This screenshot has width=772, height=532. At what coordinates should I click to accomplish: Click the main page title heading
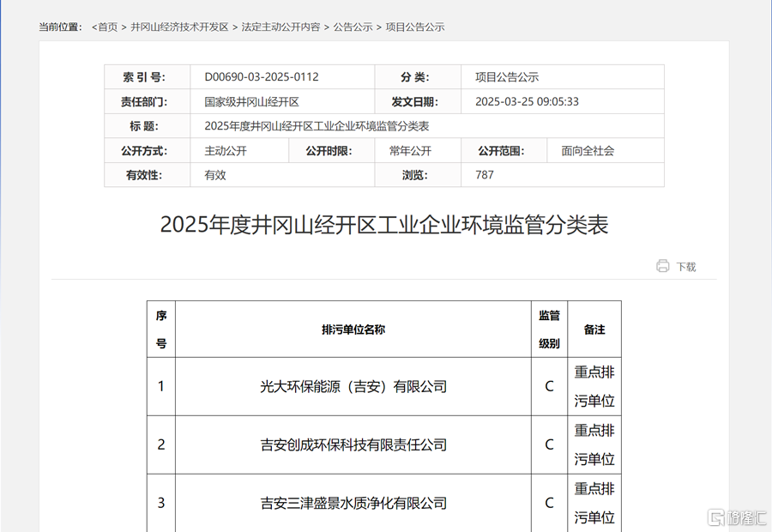(384, 225)
